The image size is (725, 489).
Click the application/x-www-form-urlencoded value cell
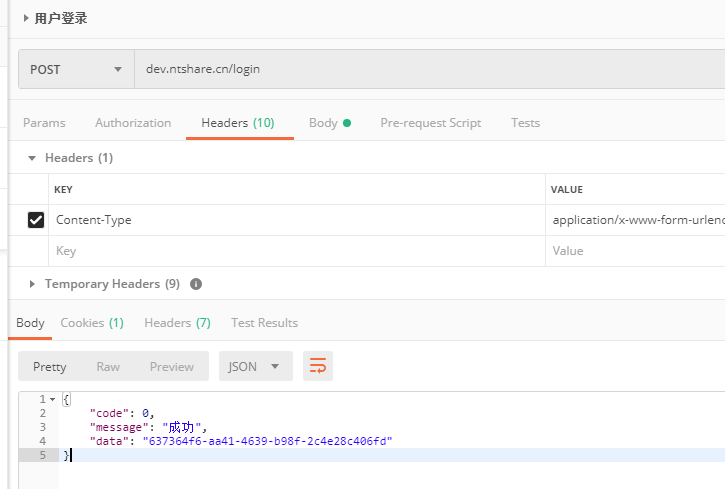tap(636, 220)
